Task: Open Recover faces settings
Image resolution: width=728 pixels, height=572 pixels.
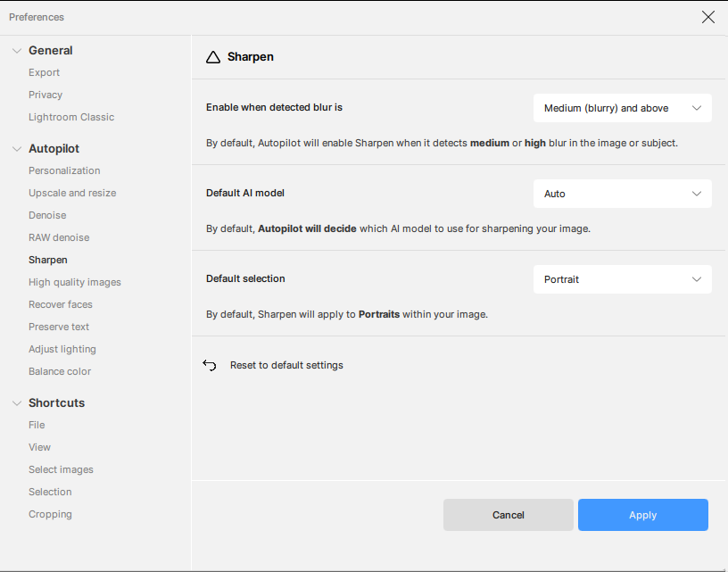Action: [x=61, y=304]
